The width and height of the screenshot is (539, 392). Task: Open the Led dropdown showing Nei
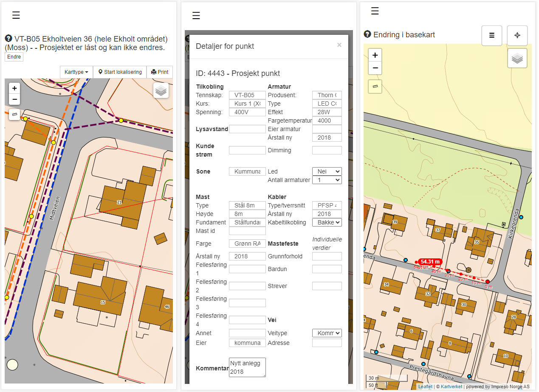[x=327, y=171]
